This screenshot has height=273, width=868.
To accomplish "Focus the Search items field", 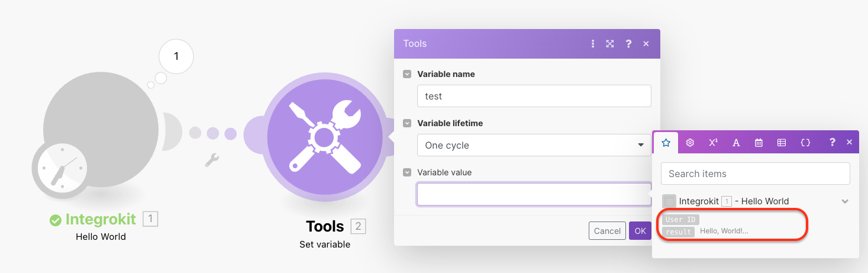I will point(755,174).
